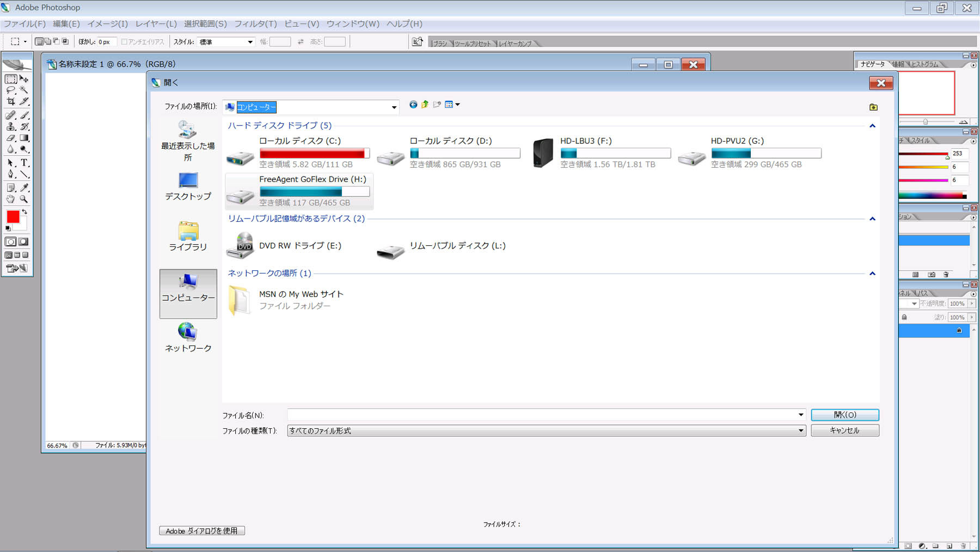Select the Path Selection tool
This screenshot has width=980, height=552.
click(x=11, y=163)
